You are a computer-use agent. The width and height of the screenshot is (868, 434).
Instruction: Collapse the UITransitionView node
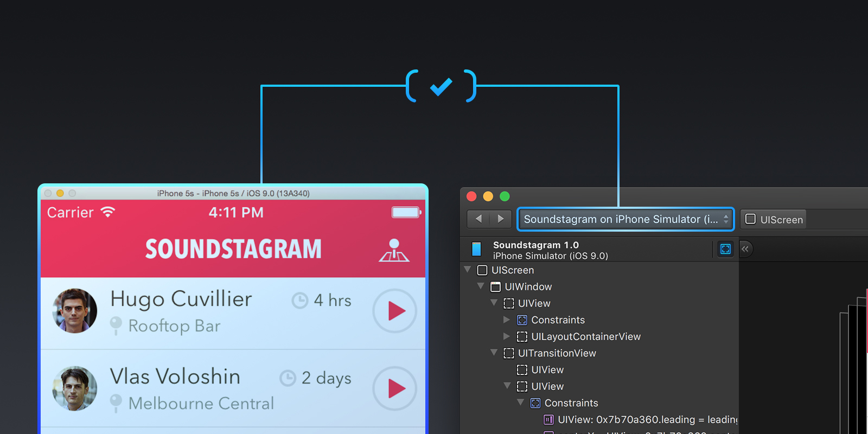pyautogui.click(x=494, y=353)
